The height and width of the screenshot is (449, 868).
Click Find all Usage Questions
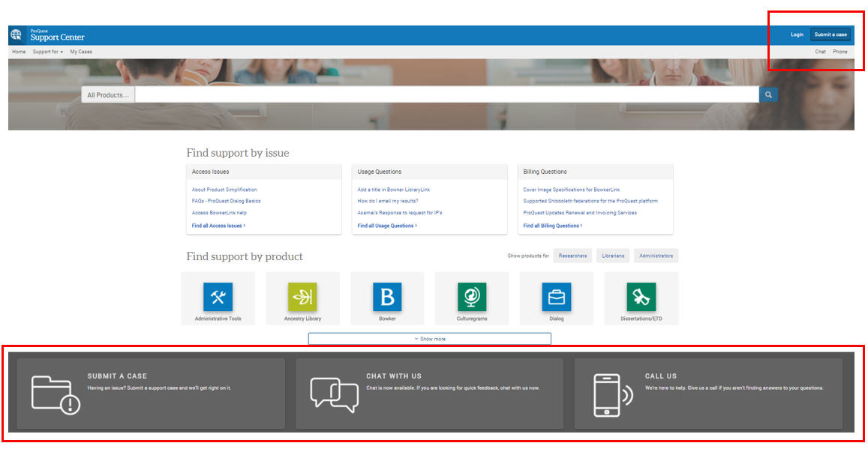coord(388,226)
